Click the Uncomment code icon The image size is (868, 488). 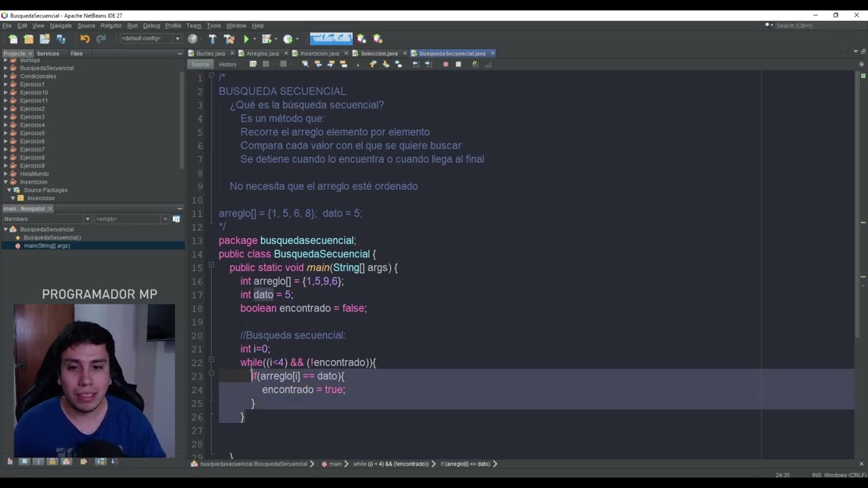click(488, 64)
